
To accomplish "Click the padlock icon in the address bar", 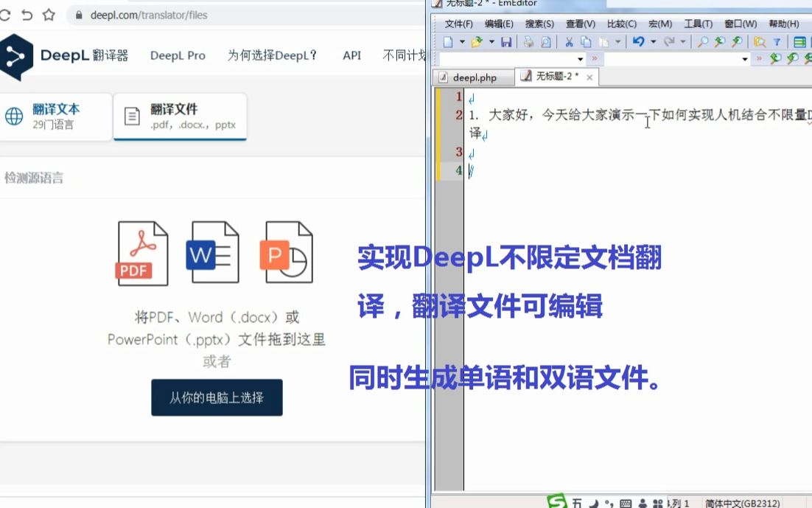I will click(x=79, y=15).
